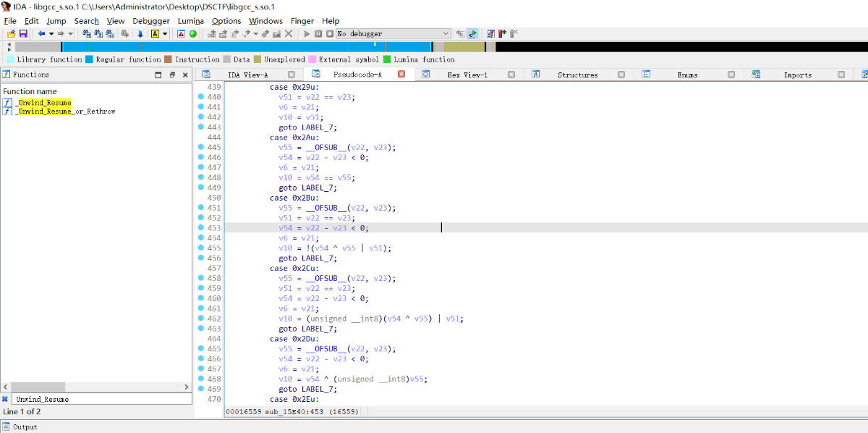The image size is (868, 433).
Task: Close the Hex View-1 tab
Action: tap(511, 75)
